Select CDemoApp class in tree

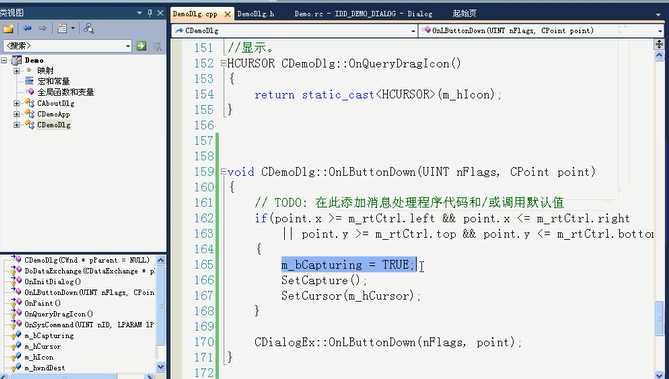pos(53,114)
